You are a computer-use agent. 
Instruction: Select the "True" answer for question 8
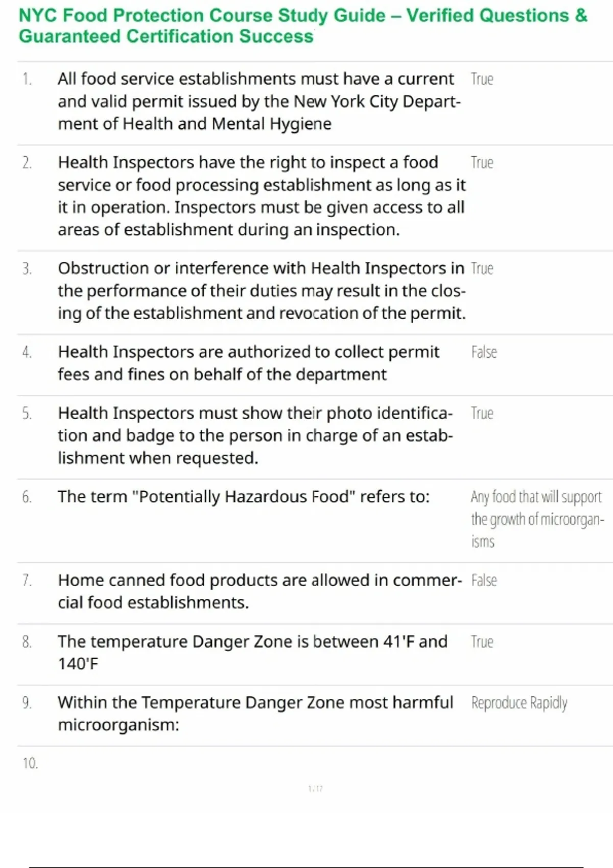(x=482, y=642)
